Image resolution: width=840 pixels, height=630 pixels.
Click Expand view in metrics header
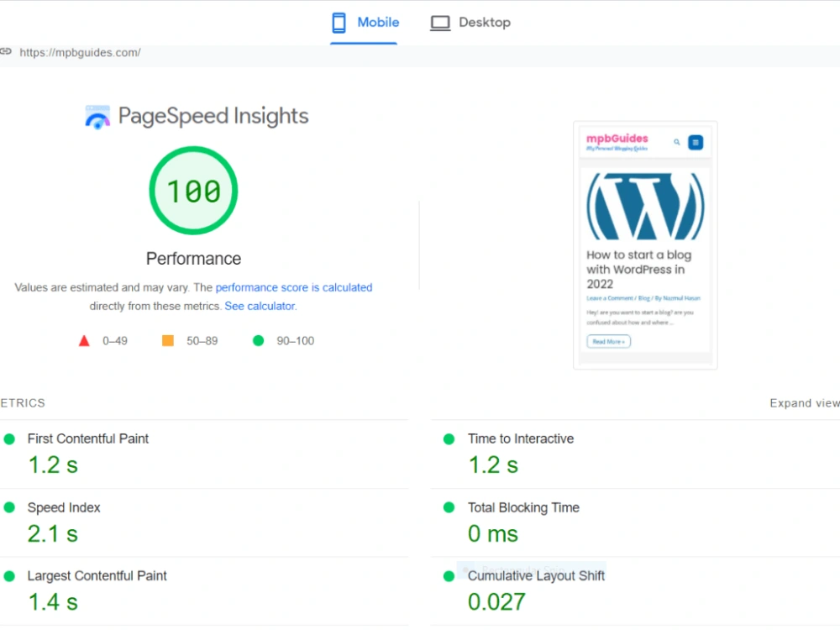805,403
